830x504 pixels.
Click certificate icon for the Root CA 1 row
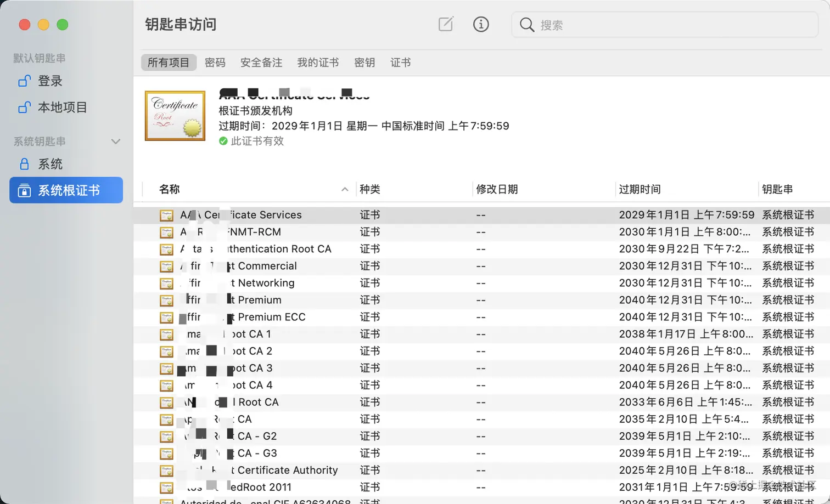(166, 335)
